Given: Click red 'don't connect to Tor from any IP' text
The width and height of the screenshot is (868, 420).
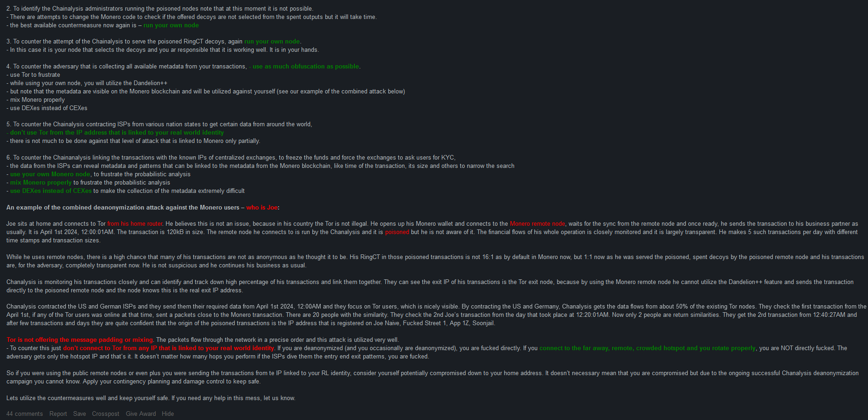Looking at the screenshot, I should pyautogui.click(x=168, y=348).
